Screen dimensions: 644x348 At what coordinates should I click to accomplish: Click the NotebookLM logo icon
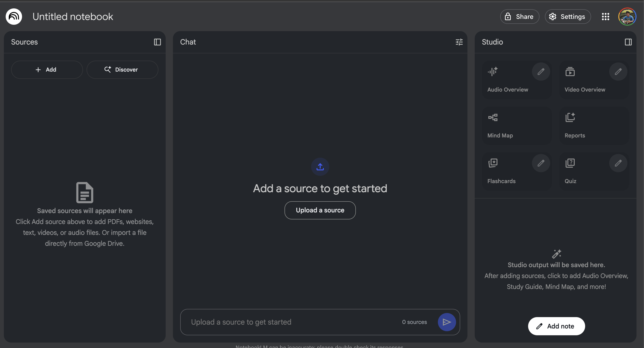pyautogui.click(x=14, y=17)
